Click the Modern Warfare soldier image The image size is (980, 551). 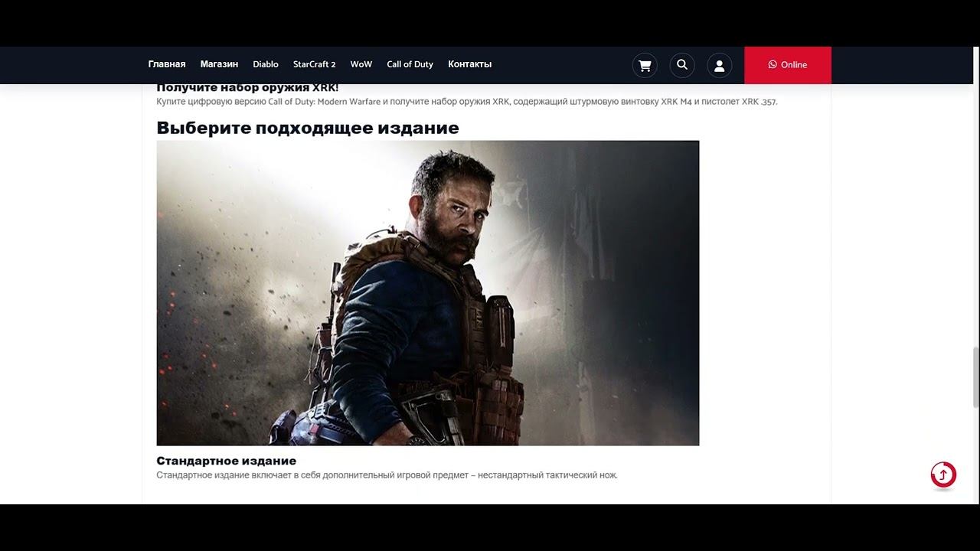click(x=428, y=293)
